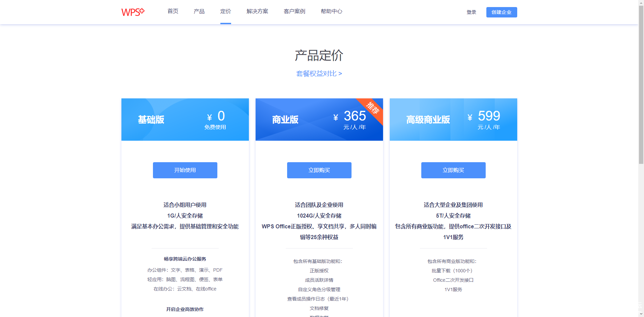
Task: Click the vertical scrollbar thumb
Action: click(641, 84)
